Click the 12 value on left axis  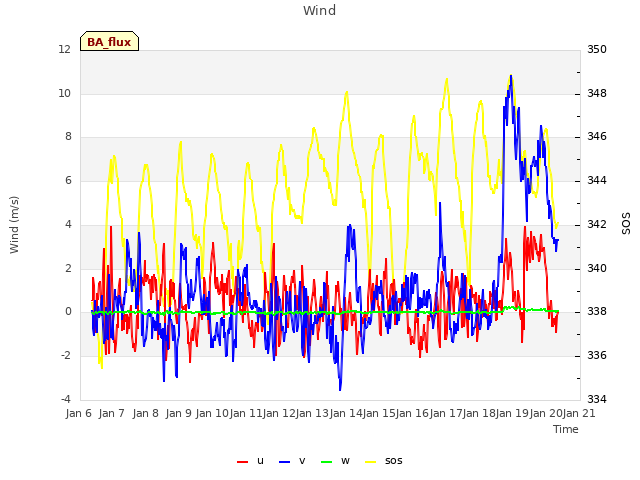(64, 49)
